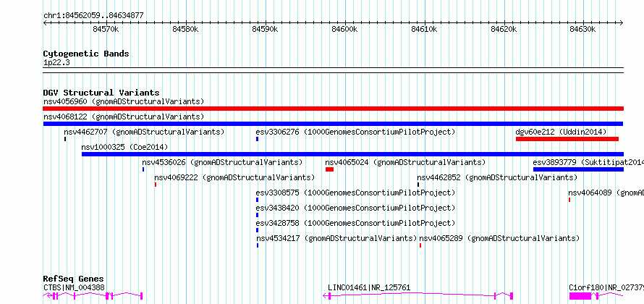Viewport: 644px width, 304px height.
Task: Open the nsv1000325 (Coe2014) label
Action: coord(125,147)
